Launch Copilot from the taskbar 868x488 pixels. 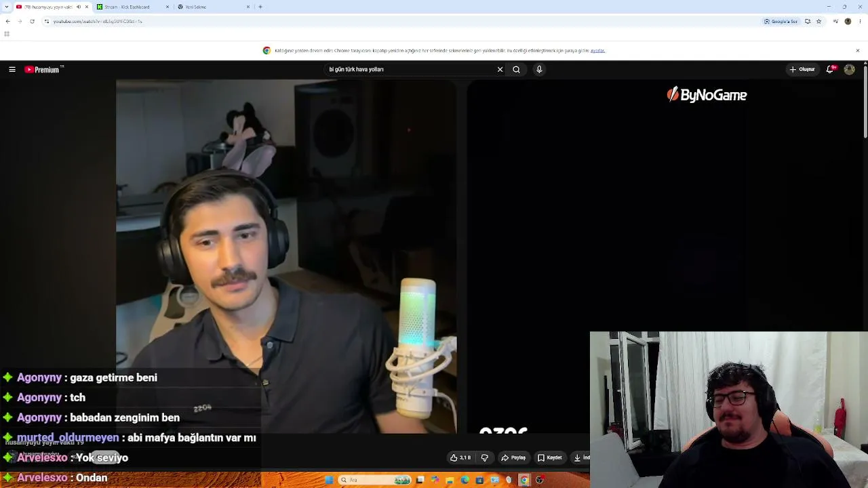[x=435, y=480]
